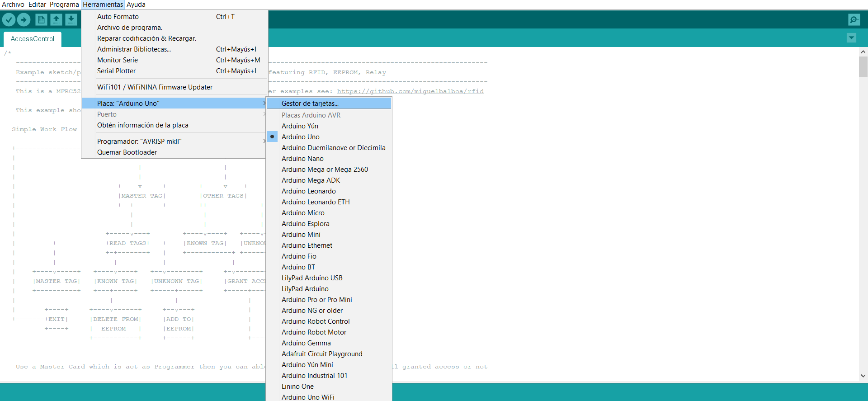Click the vertical scrollbar thumb

tap(863, 67)
